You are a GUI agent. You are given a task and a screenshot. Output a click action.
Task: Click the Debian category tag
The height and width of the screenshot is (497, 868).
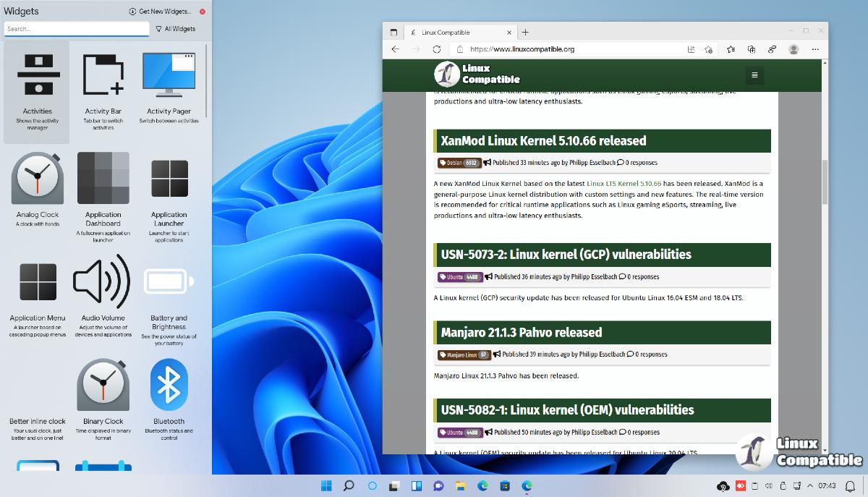pyautogui.click(x=459, y=163)
